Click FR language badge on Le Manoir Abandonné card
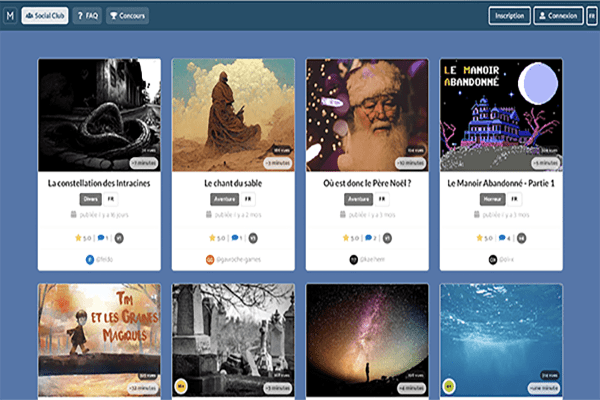 (x=514, y=199)
